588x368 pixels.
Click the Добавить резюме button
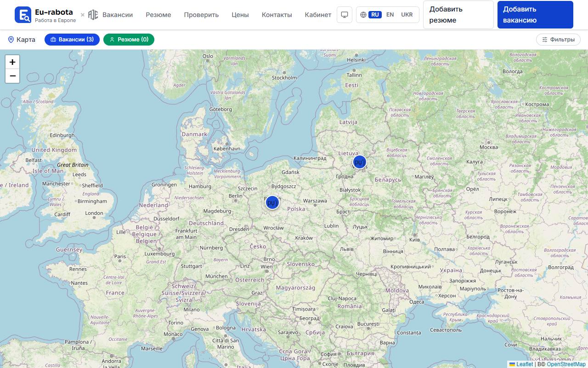pyautogui.click(x=458, y=15)
